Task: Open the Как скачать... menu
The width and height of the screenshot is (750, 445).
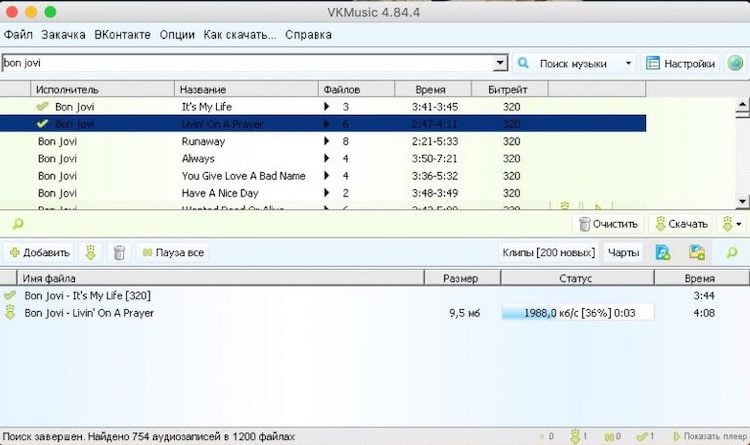Action: click(240, 34)
